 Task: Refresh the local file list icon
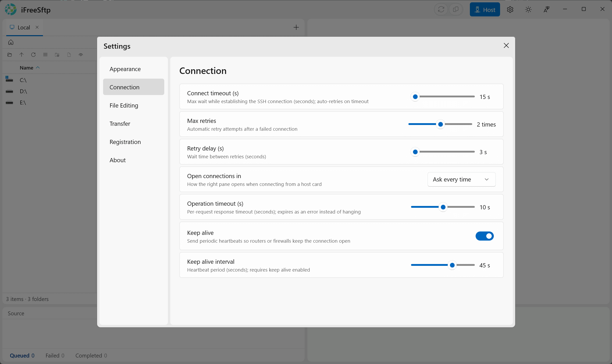33,55
